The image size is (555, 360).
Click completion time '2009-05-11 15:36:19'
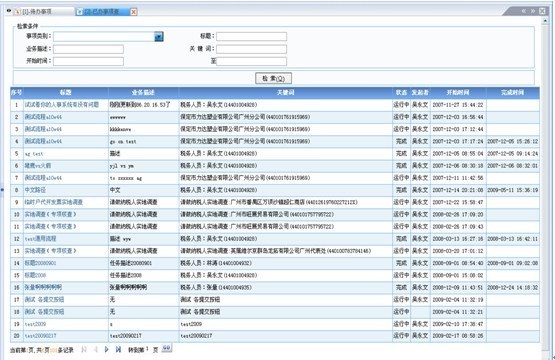513,190
